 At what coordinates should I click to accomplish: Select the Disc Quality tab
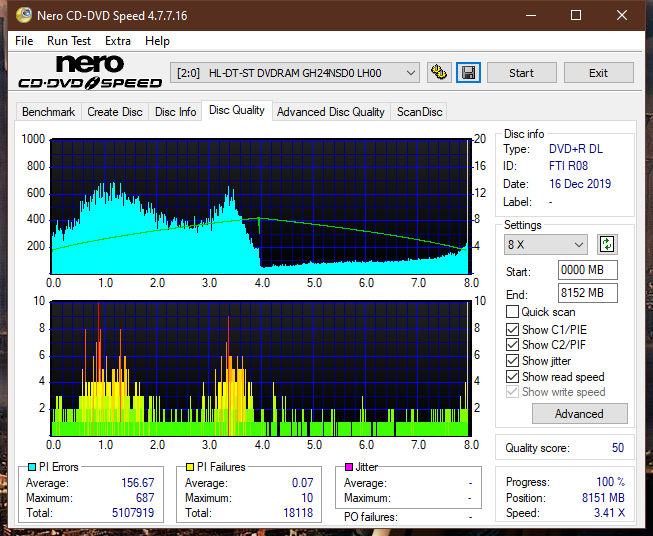(237, 110)
